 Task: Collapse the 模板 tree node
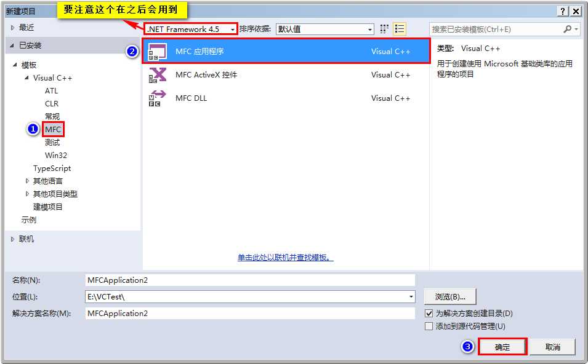coord(15,65)
